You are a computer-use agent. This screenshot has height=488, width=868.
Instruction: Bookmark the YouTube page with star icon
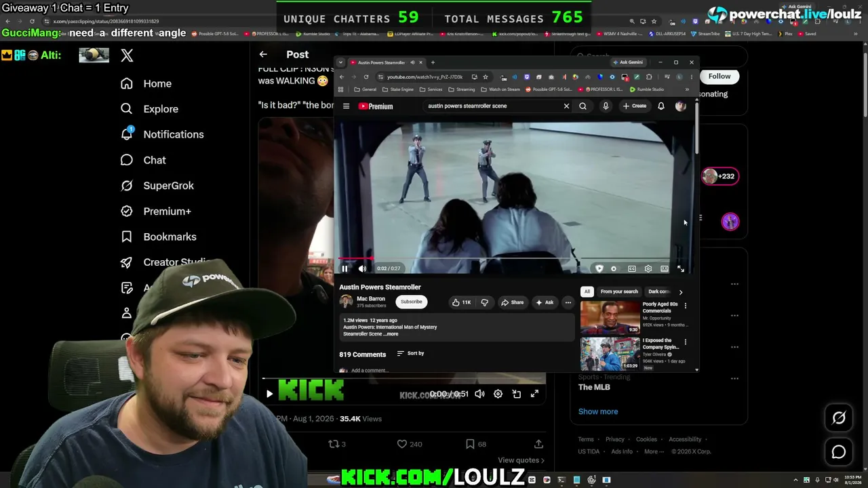486,77
